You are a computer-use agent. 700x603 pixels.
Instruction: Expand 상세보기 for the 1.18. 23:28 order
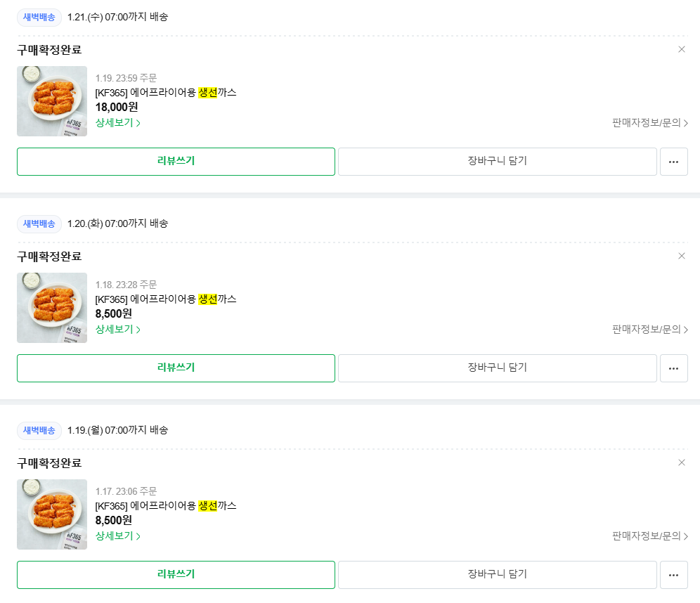(x=118, y=330)
